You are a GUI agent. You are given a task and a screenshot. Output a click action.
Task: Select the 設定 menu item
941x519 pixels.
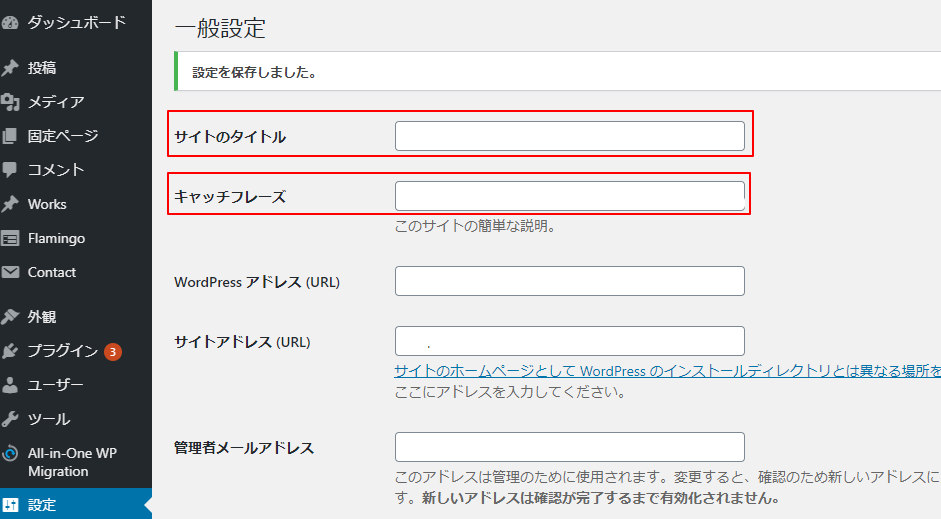coord(42,505)
